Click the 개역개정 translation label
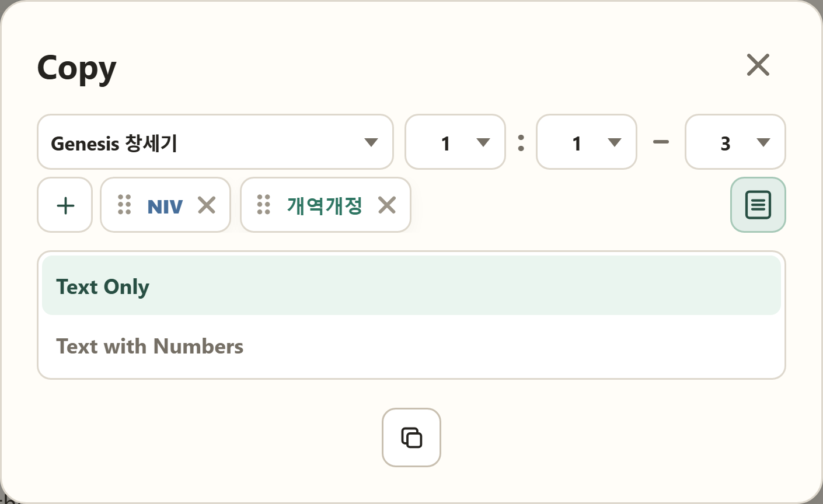 point(325,205)
